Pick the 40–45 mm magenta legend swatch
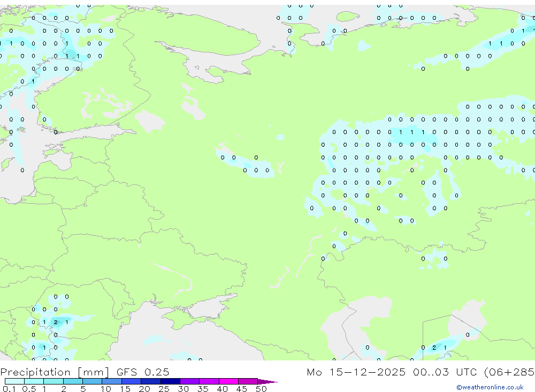Screen dimensions: 535x392 (x=228, y=381)
